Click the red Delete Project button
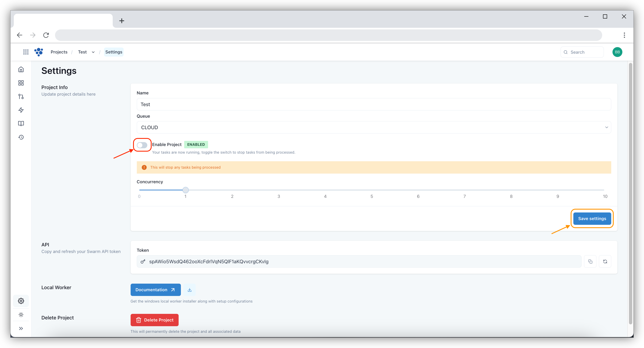The height and width of the screenshot is (348, 644). tap(155, 320)
